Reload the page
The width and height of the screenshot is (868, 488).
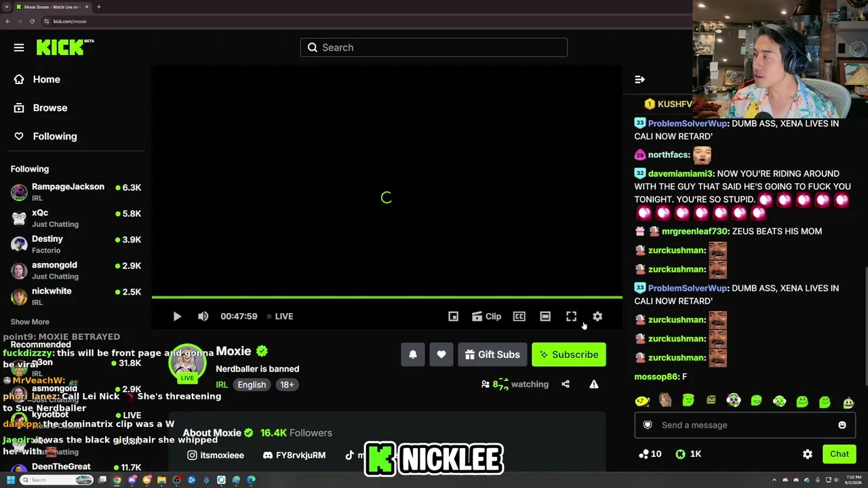click(x=32, y=21)
